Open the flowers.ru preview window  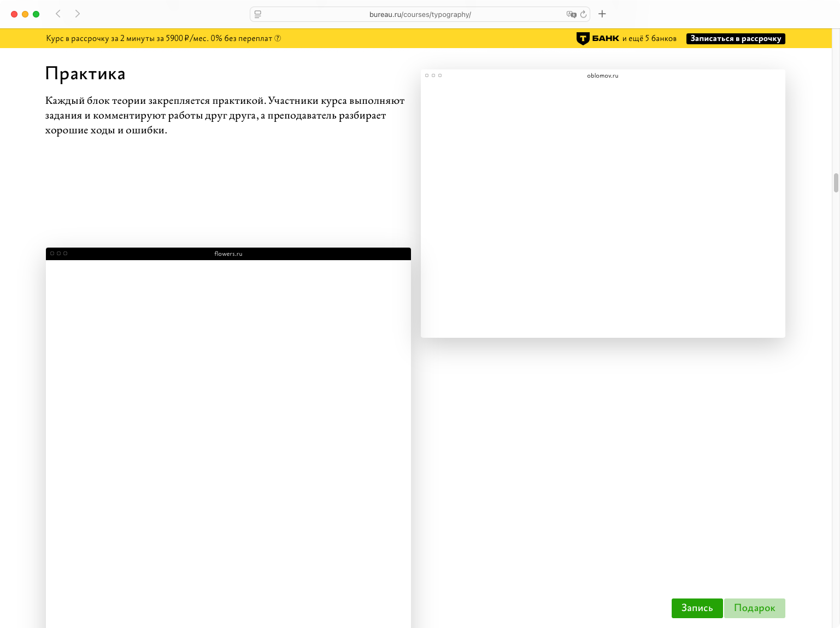[228, 437]
